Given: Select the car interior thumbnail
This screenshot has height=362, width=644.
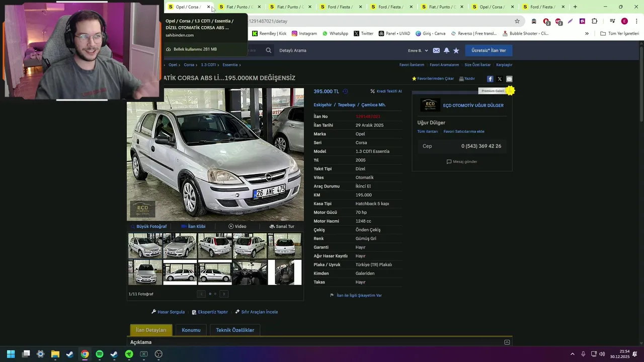Looking at the screenshot, I should pos(250,273).
